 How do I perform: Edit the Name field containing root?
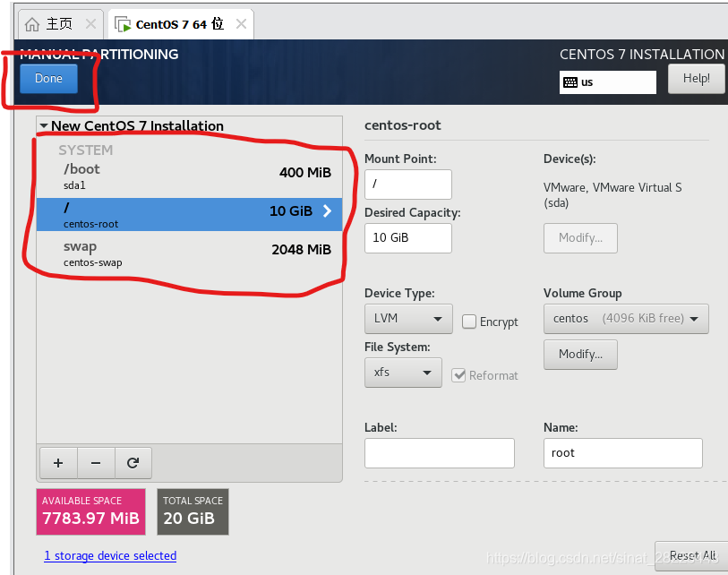tap(622, 453)
